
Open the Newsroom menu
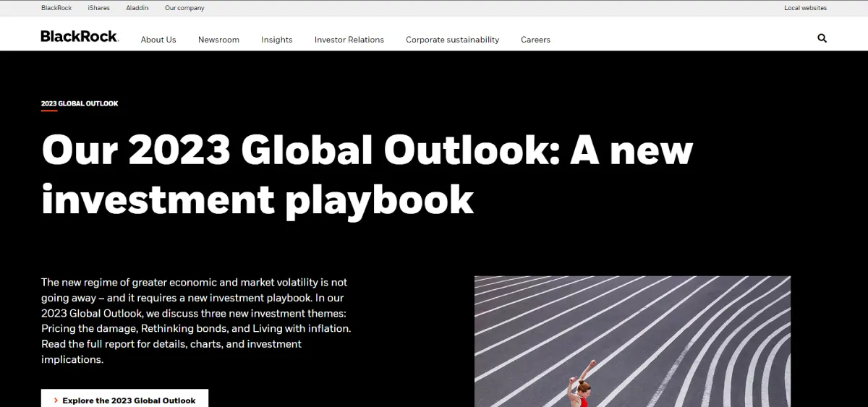(218, 40)
